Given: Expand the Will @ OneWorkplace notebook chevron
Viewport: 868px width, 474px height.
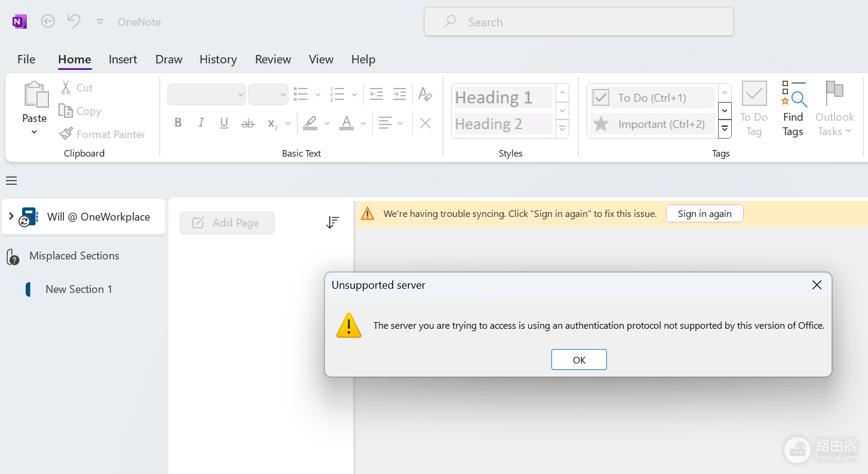Looking at the screenshot, I should 11,216.
